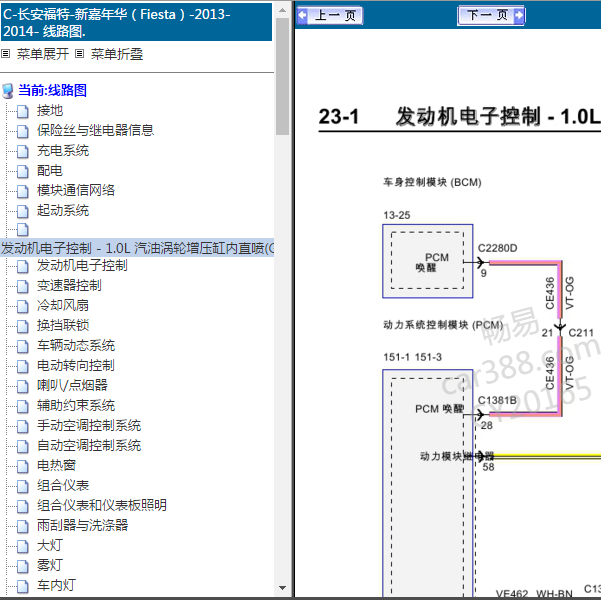The image size is (601, 600).
Task: Open the 电动转向控制 entry
Action: 76,365
